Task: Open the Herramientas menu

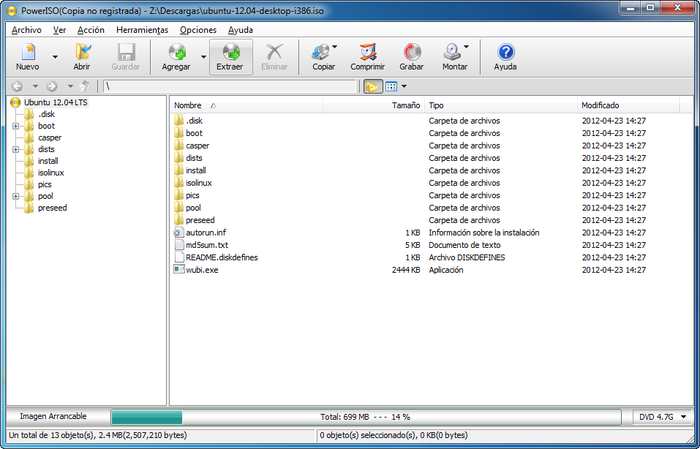Action: pyautogui.click(x=142, y=30)
